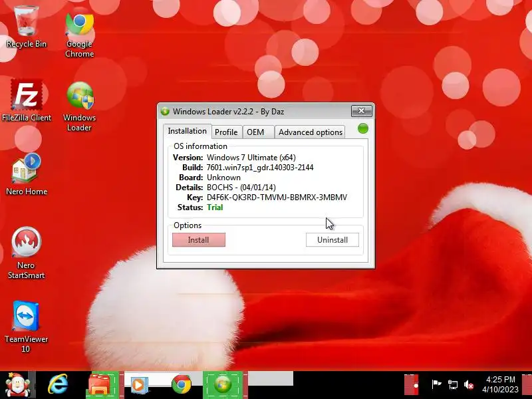532x399 pixels.
Task: Click the red taskbar item near tray
Action: coord(411,385)
